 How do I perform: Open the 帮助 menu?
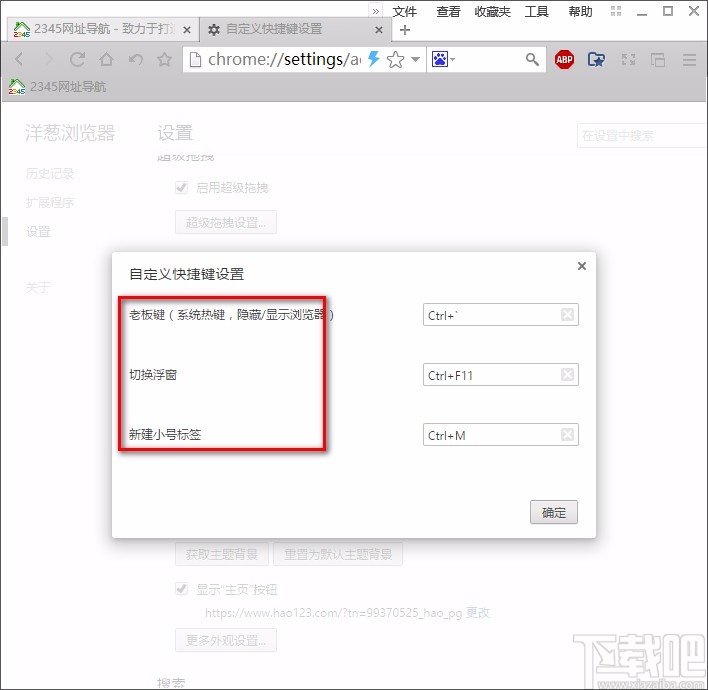(x=580, y=11)
